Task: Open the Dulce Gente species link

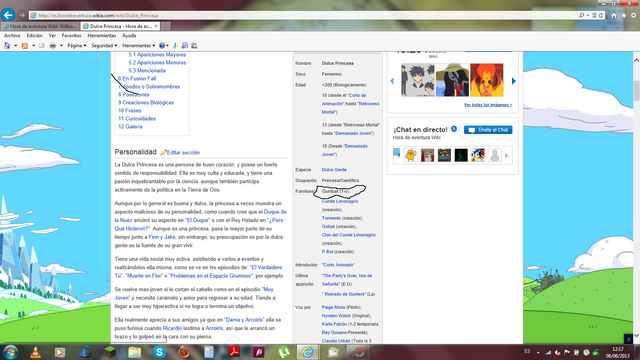Action: (334, 169)
